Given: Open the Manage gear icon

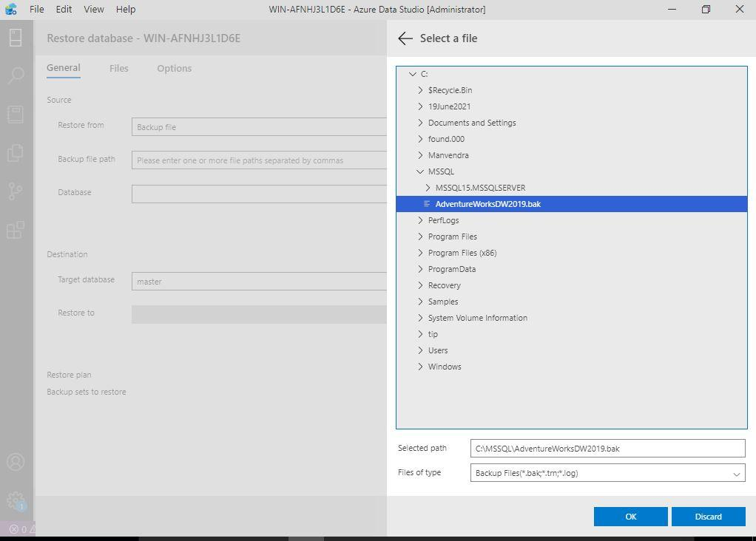Looking at the screenshot, I should 16,500.
